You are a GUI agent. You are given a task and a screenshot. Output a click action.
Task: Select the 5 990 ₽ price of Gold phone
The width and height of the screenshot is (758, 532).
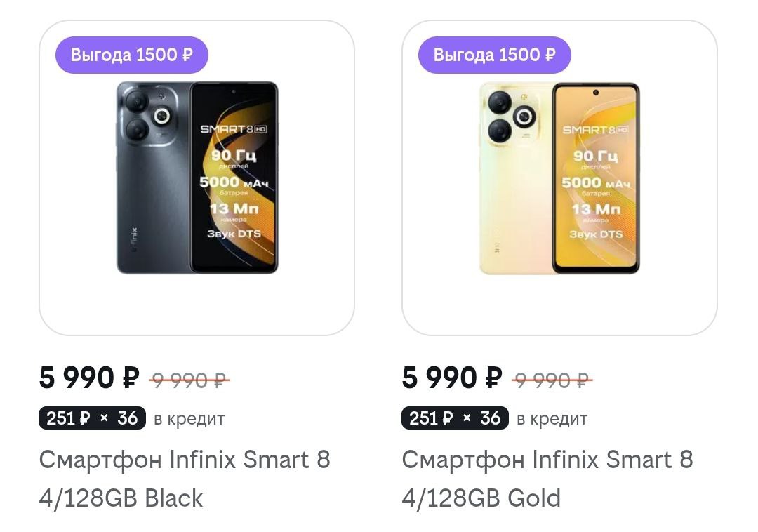click(x=452, y=378)
